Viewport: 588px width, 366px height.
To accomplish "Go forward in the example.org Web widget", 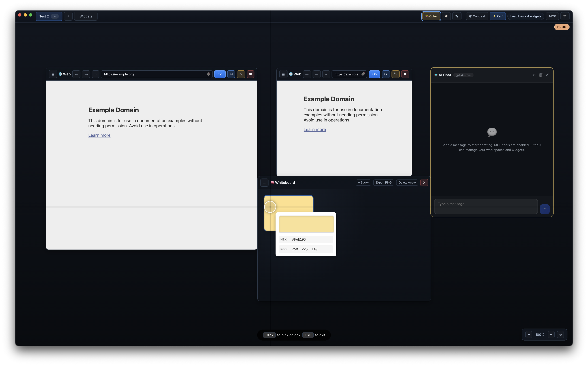I will (x=86, y=74).
